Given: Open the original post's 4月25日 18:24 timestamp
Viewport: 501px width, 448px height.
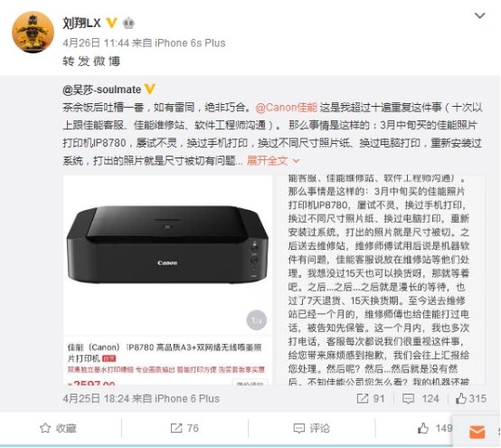Looking at the screenshot, I should coord(96,398).
